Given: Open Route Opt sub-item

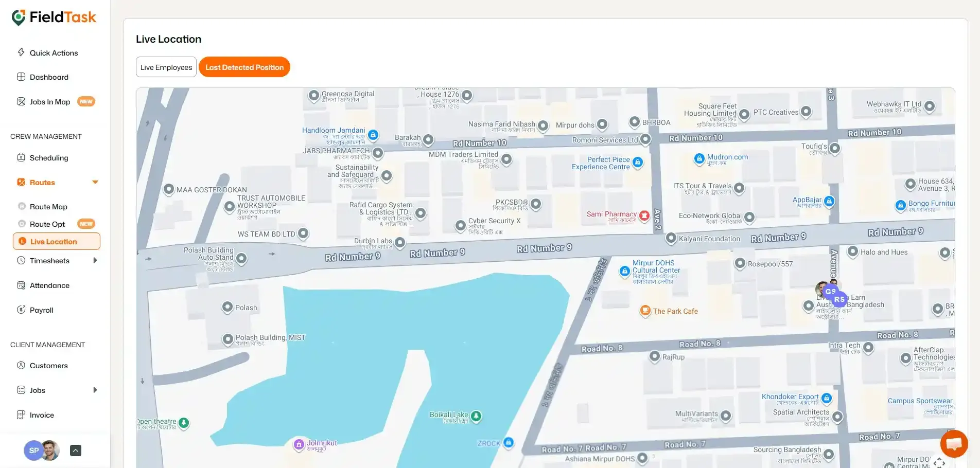Looking at the screenshot, I should click(47, 224).
